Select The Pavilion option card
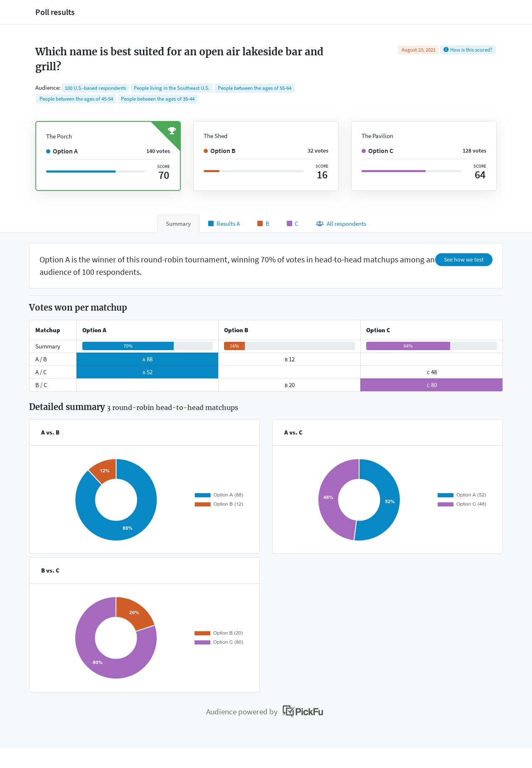 click(x=424, y=156)
